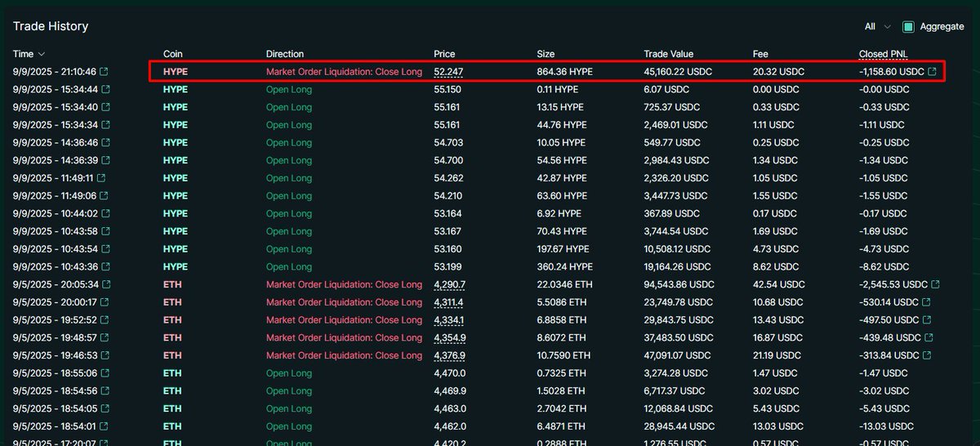
Task: Click the Trade Value column header
Action: pos(669,54)
